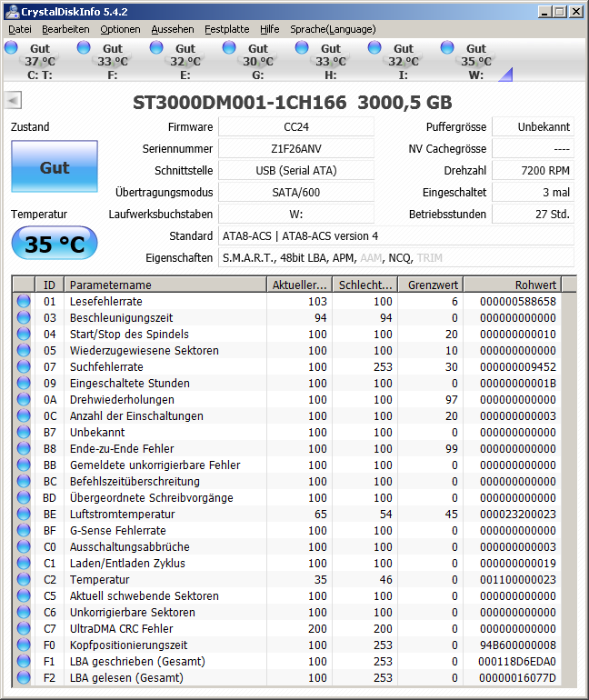This screenshot has width=589, height=700.
Task: Click raw value 94B600000008
Action: click(517, 645)
